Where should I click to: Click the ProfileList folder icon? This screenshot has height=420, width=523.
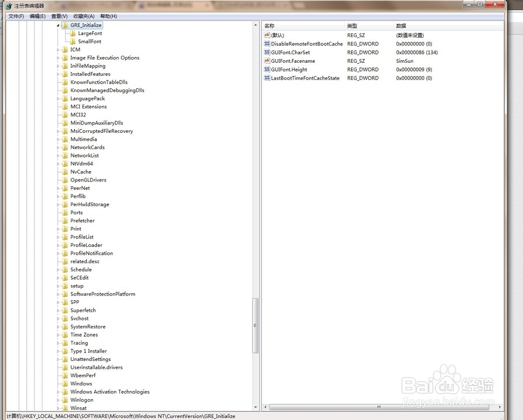coord(65,237)
